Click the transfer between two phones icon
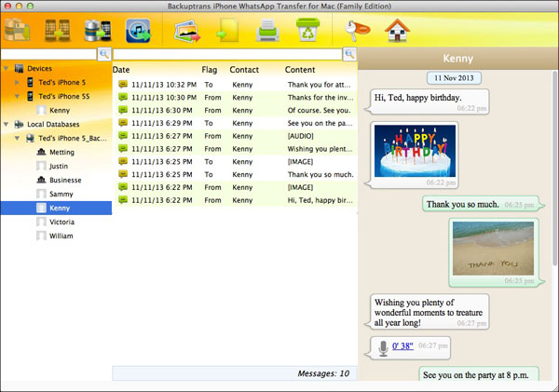 pyautogui.click(x=58, y=31)
